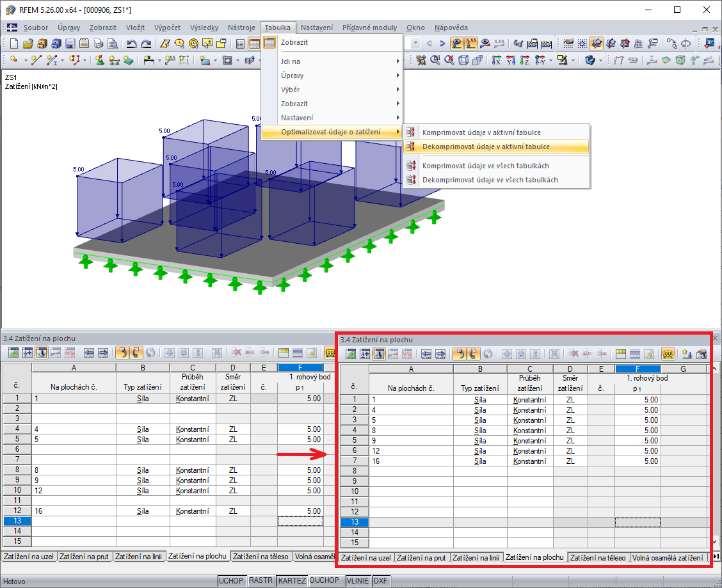Viewport: 722px width, 588px height.
Task: Open the Přídavné moduly menu
Action: (370, 28)
